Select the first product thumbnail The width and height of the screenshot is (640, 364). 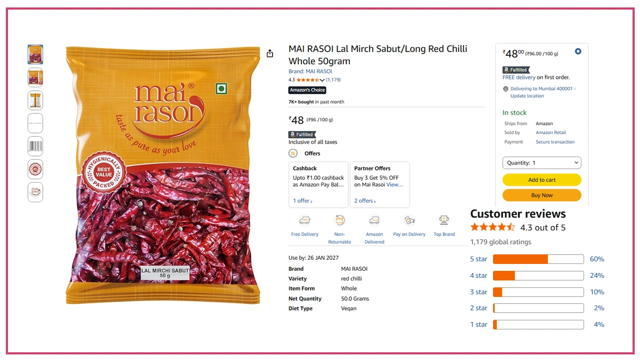click(x=35, y=54)
